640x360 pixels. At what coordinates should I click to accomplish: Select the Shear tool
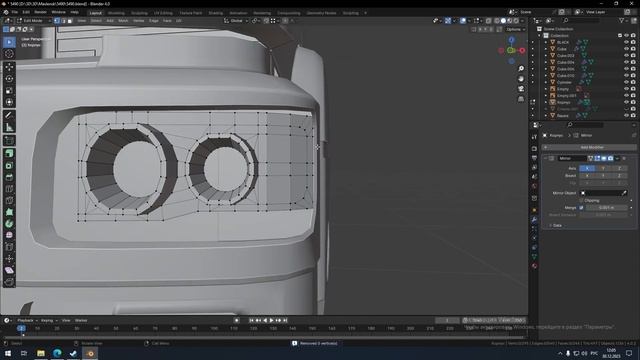(9, 270)
